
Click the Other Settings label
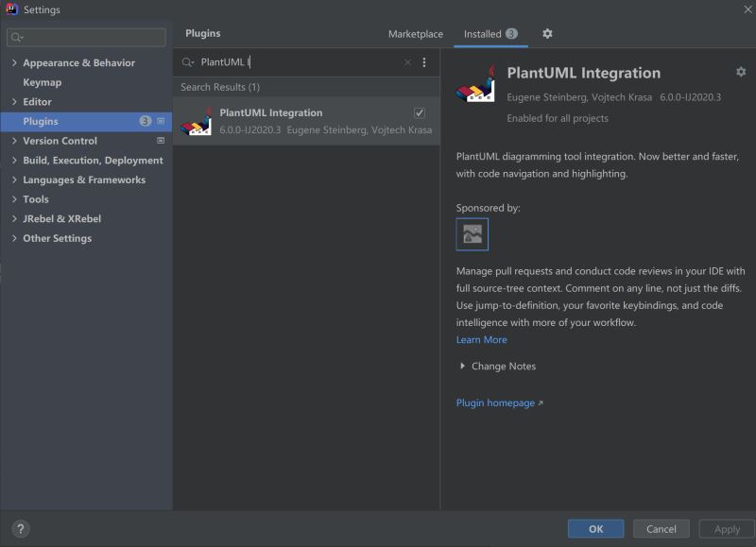(x=58, y=238)
